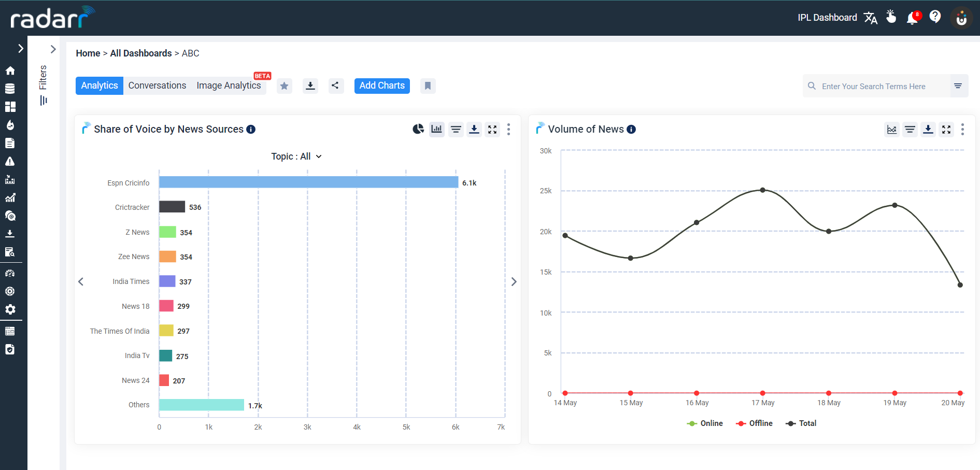Open the user profile avatar
Screen dimensions: 980x470
tap(961, 18)
